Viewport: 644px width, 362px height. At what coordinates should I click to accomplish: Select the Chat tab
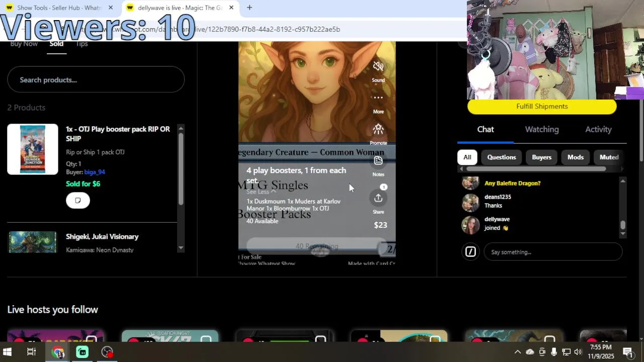pos(486,129)
